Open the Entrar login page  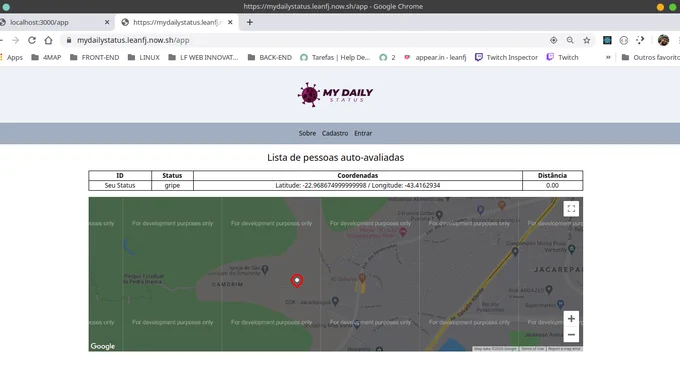[363, 134]
